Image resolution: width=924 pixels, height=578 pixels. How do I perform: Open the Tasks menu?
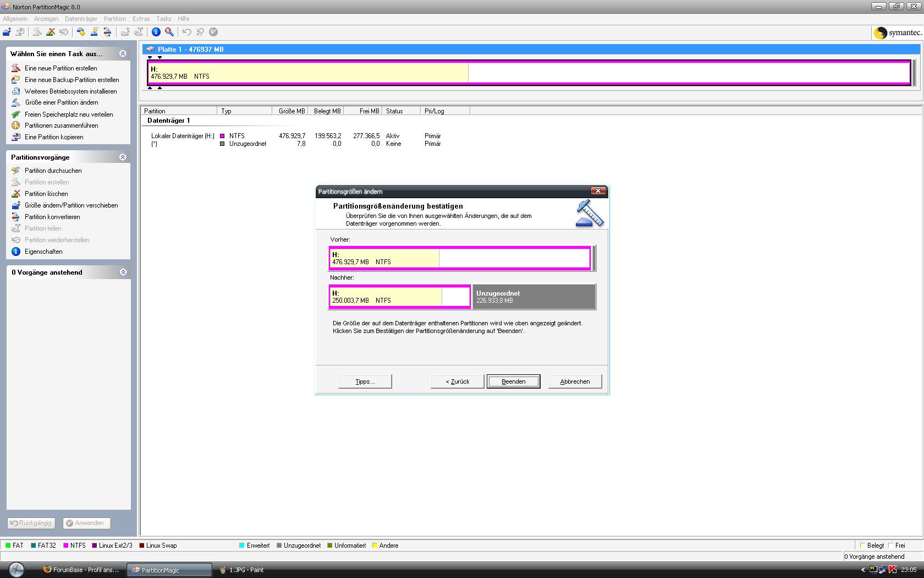163,19
